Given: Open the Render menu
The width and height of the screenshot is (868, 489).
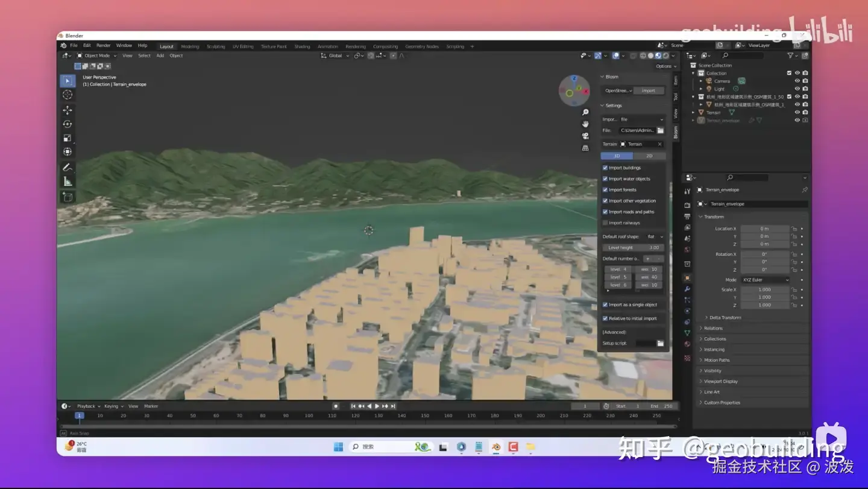Looking at the screenshot, I should point(104,46).
